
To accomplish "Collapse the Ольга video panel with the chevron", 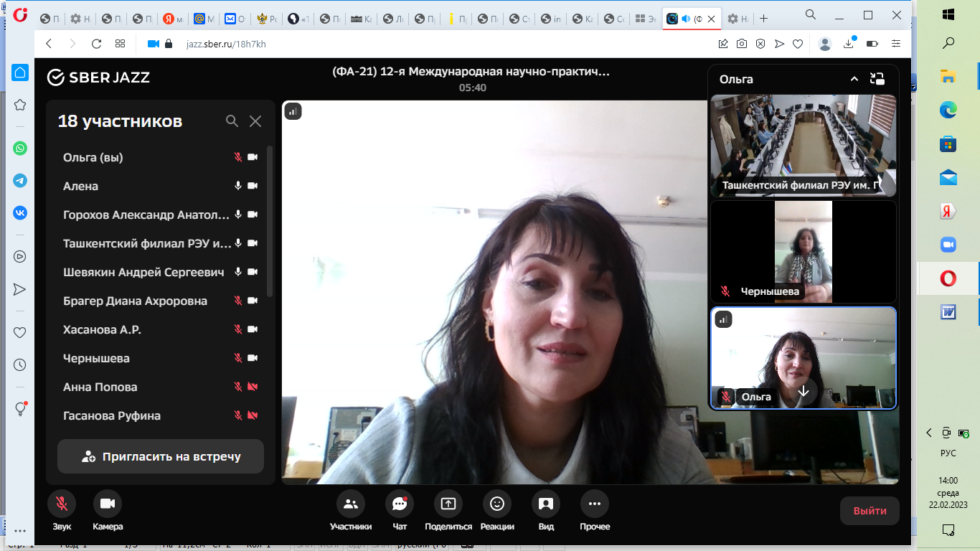I will [854, 79].
